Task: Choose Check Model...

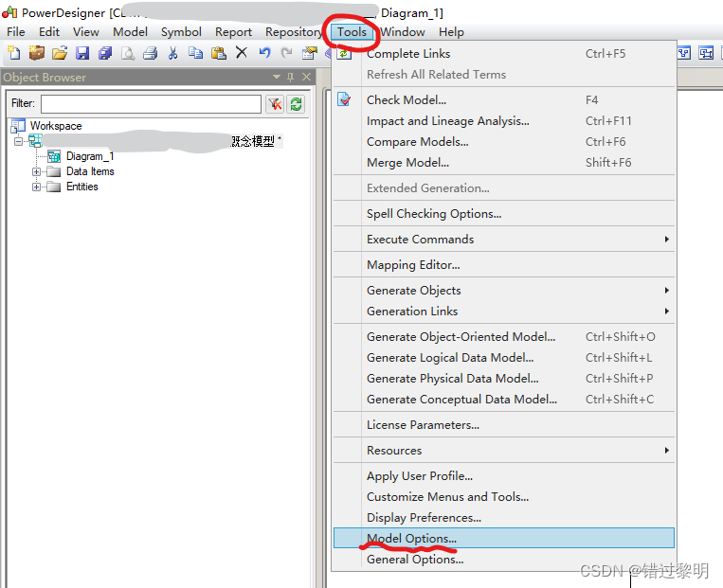Action: coord(504,100)
